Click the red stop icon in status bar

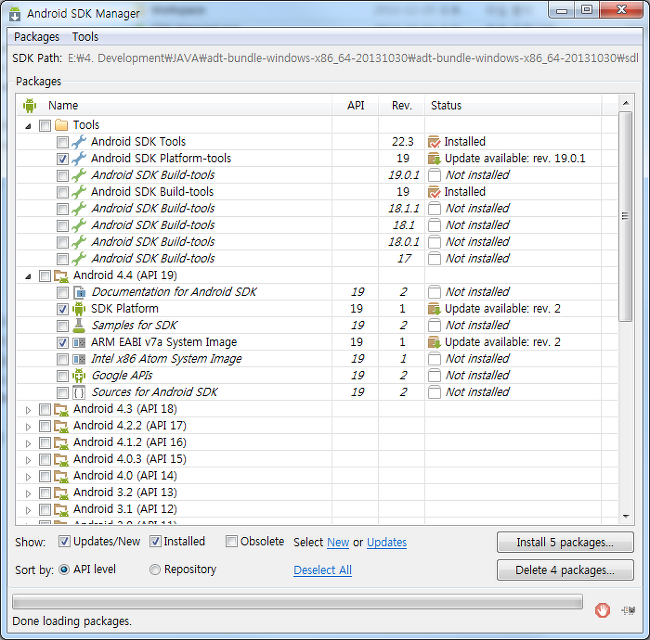pyautogui.click(x=602, y=610)
